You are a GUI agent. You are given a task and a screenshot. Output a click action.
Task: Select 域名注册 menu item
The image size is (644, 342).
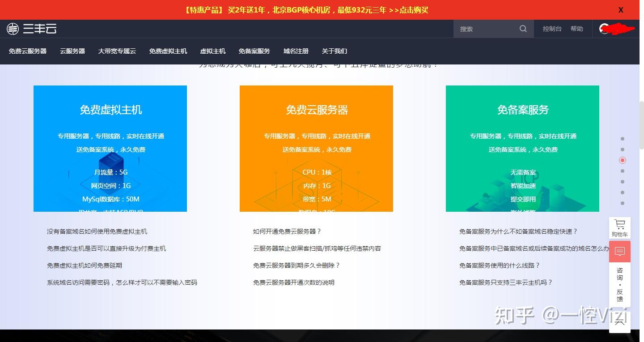[x=296, y=51]
